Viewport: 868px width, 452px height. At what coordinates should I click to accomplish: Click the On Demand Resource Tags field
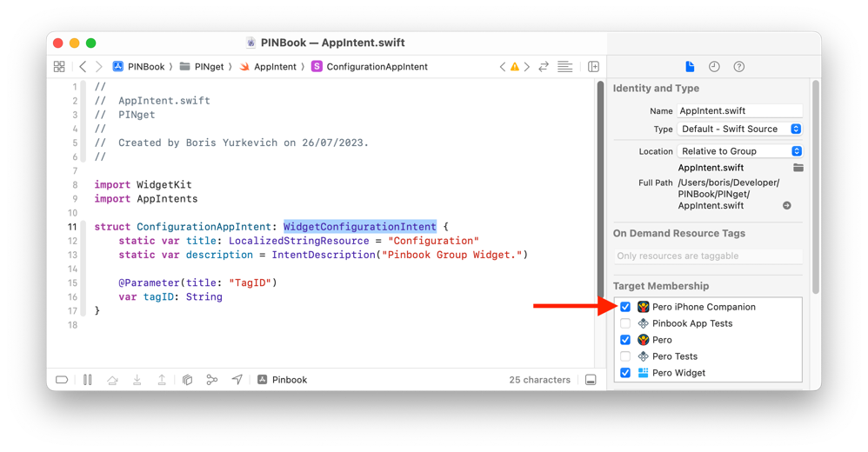tap(708, 256)
